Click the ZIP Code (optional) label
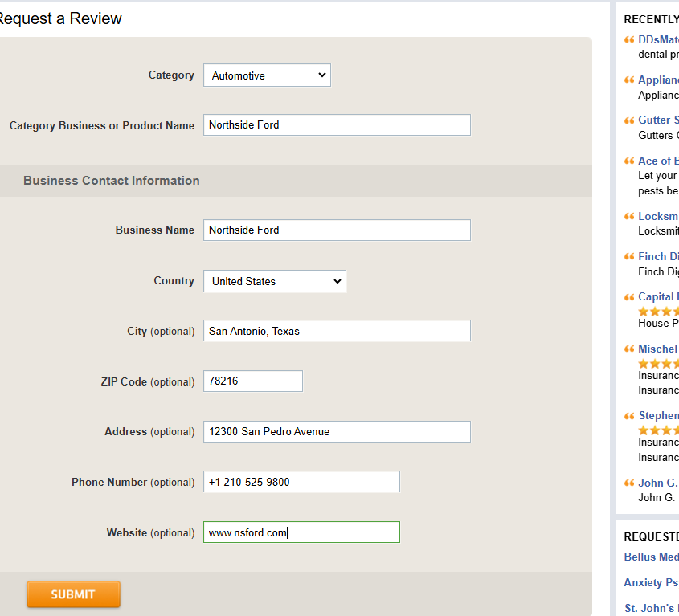 tap(148, 381)
